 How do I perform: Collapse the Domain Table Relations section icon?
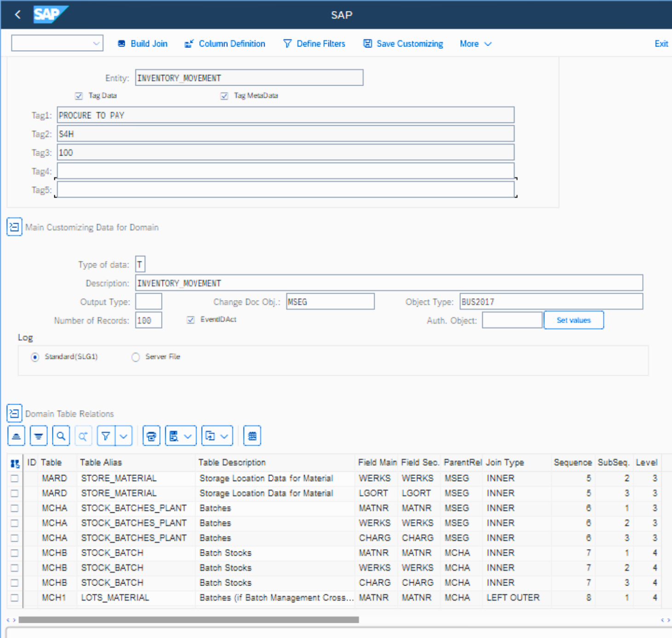pyautogui.click(x=14, y=413)
